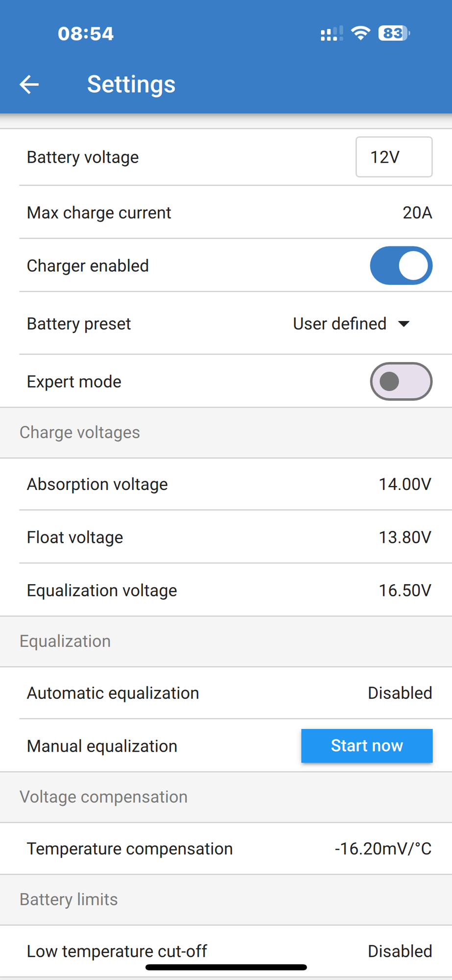This screenshot has height=980, width=452.
Task: Tap the Wi-Fi status icon
Action: point(360,33)
